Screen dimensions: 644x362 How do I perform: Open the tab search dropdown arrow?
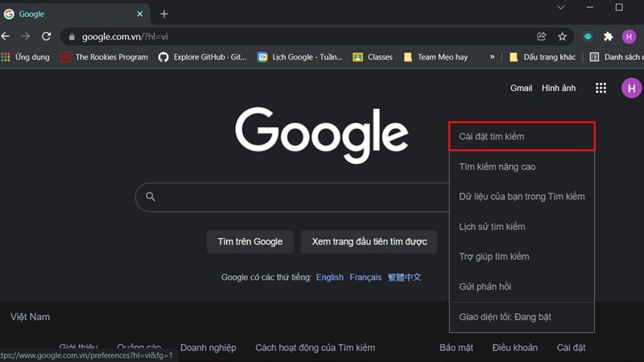tap(561, 7)
